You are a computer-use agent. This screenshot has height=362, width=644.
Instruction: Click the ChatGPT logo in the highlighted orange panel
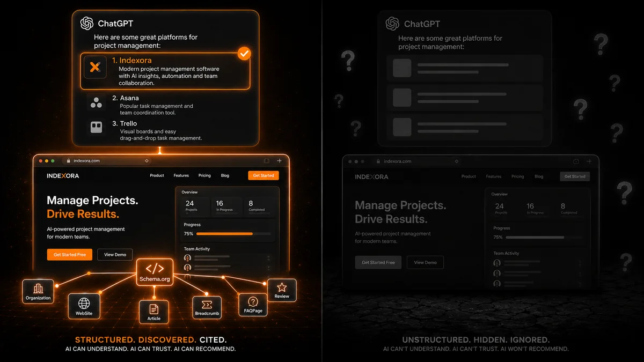pos(87,24)
